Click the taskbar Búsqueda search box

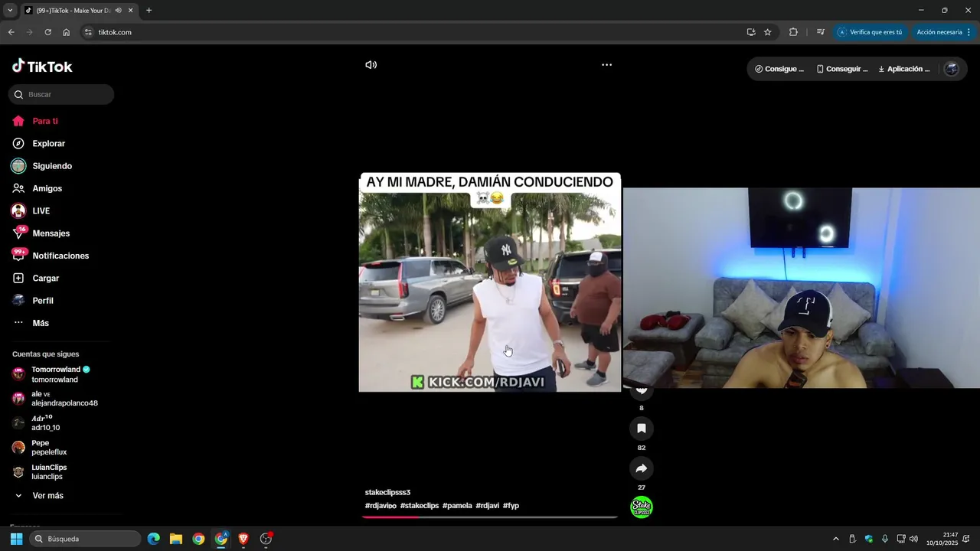coord(85,539)
